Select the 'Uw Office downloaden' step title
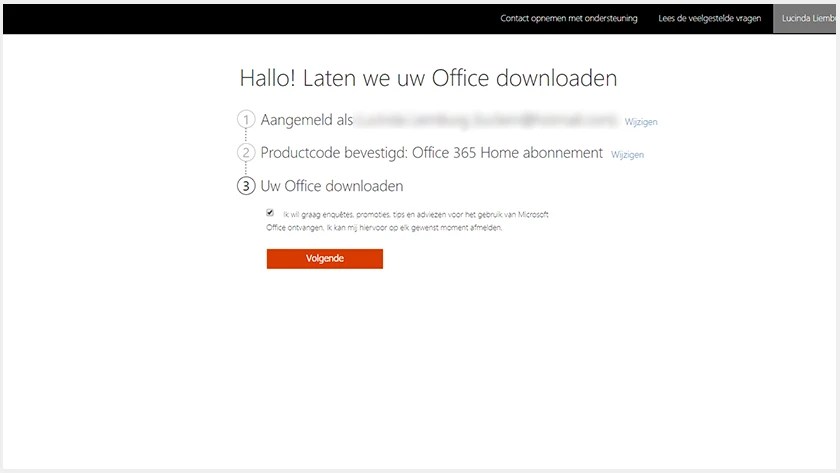The width and height of the screenshot is (840, 473). tap(332, 186)
